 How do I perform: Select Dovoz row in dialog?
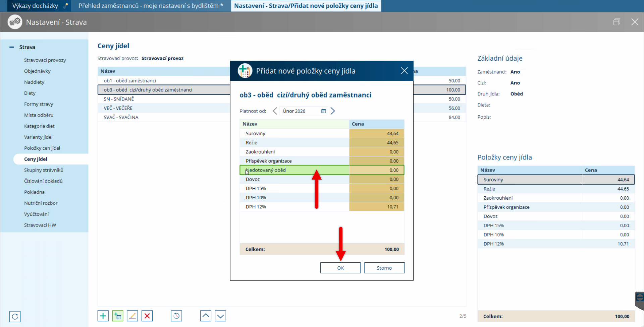(322, 180)
